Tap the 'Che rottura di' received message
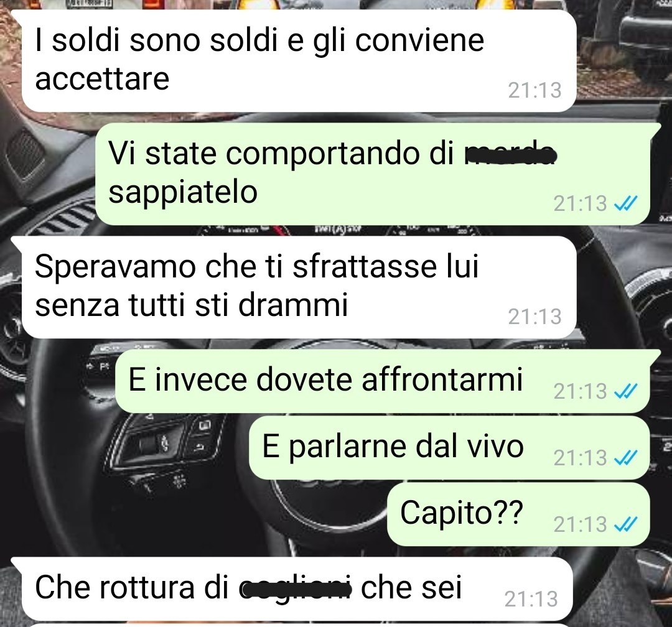672x627 pixels. point(297,588)
